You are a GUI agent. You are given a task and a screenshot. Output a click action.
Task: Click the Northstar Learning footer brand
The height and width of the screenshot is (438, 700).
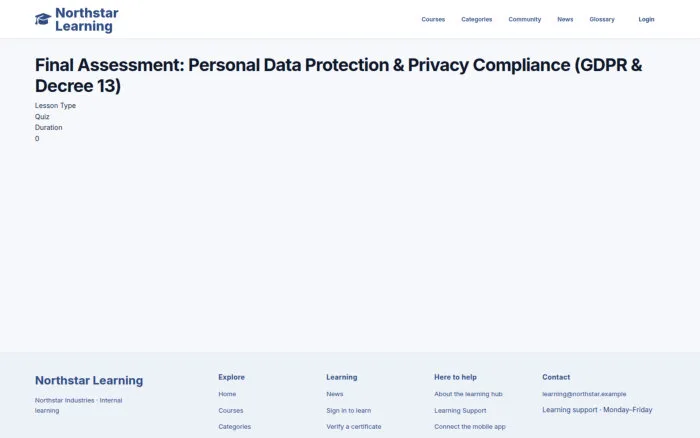click(89, 380)
